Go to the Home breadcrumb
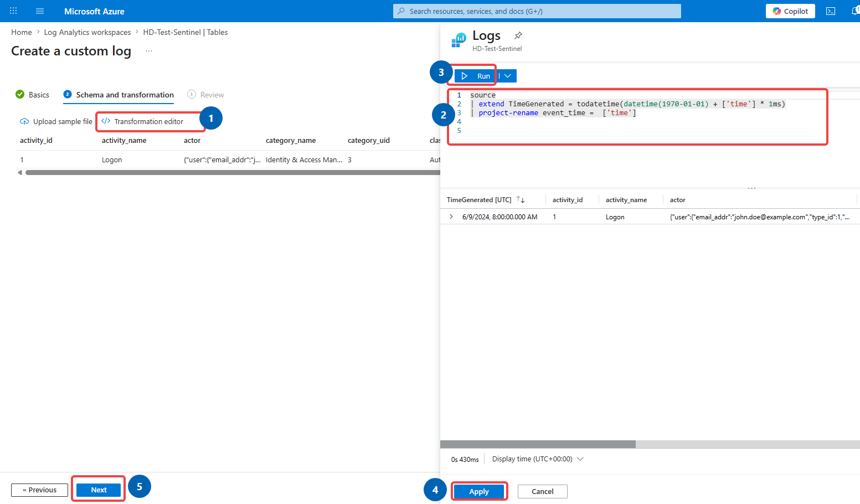 pos(22,32)
